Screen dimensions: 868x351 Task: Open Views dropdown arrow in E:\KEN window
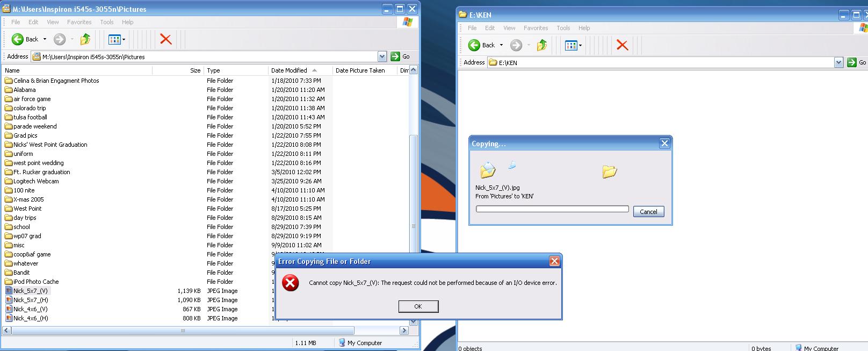click(580, 45)
